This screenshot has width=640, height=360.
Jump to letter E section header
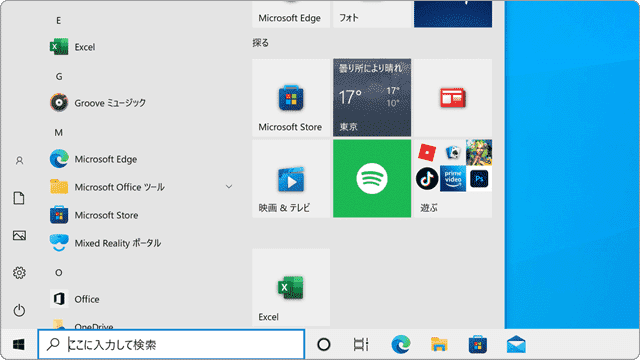tap(59, 20)
